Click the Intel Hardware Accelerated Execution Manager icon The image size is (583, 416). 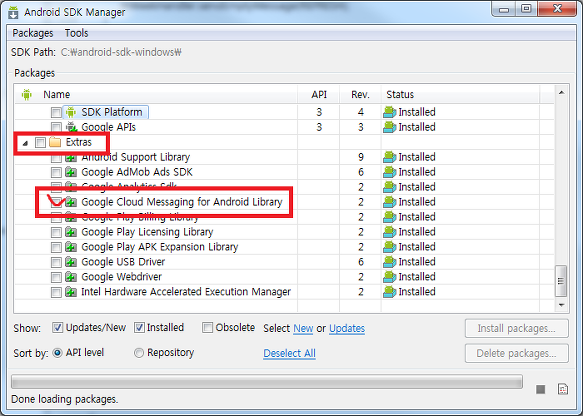(71, 292)
